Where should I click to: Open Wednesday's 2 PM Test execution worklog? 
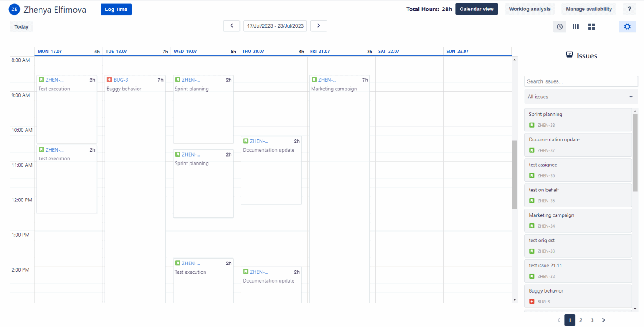[203, 280]
